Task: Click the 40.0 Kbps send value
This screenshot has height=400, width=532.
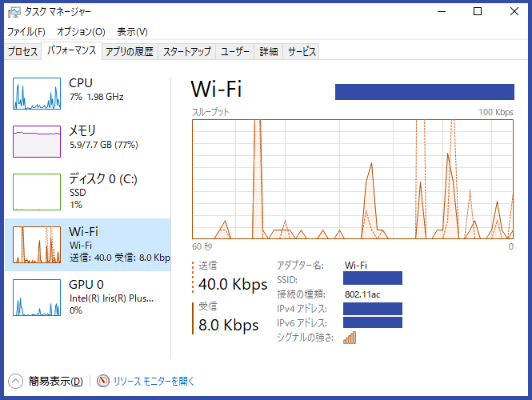Action: pos(233,284)
